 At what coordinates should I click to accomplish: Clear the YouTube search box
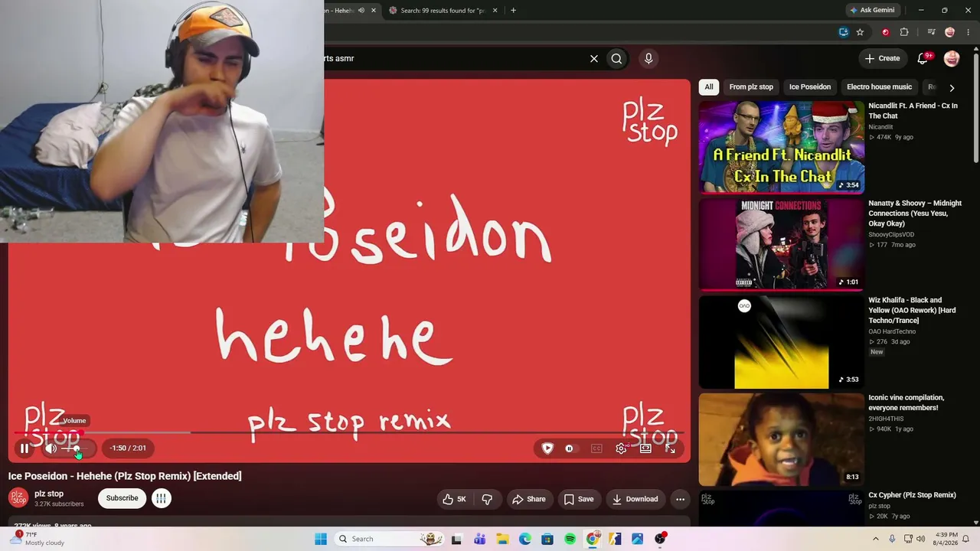pos(593,58)
